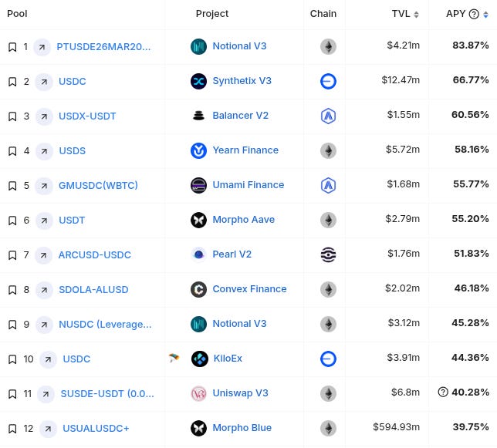Click Arbitrum chain icon in Balancer V2 row

(x=329, y=116)
